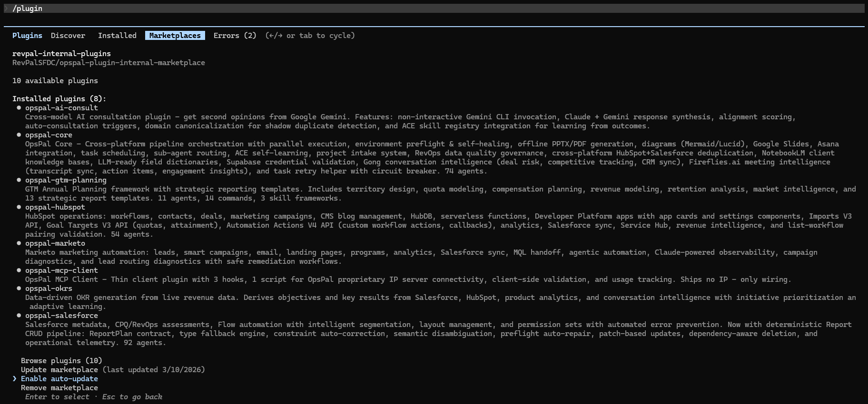Click the bullet beside opspal-gtm-planning
The width and height of the screenshot is (868, 404).
point(19,180)
